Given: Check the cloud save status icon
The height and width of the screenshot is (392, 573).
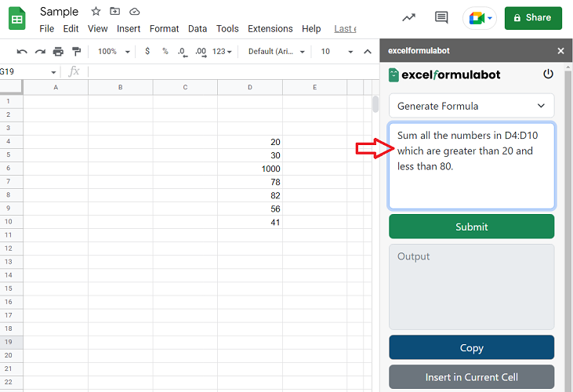Looking at the screenshot, I should (135, 12).
